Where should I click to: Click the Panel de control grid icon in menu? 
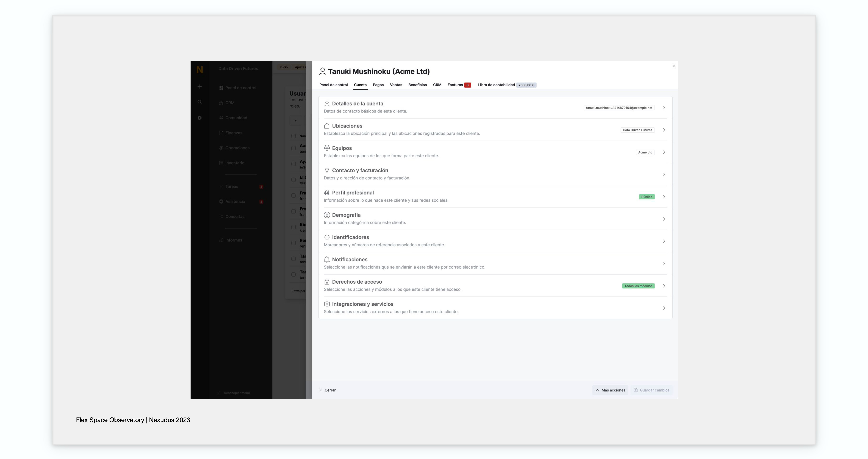[x=221, y=88]
